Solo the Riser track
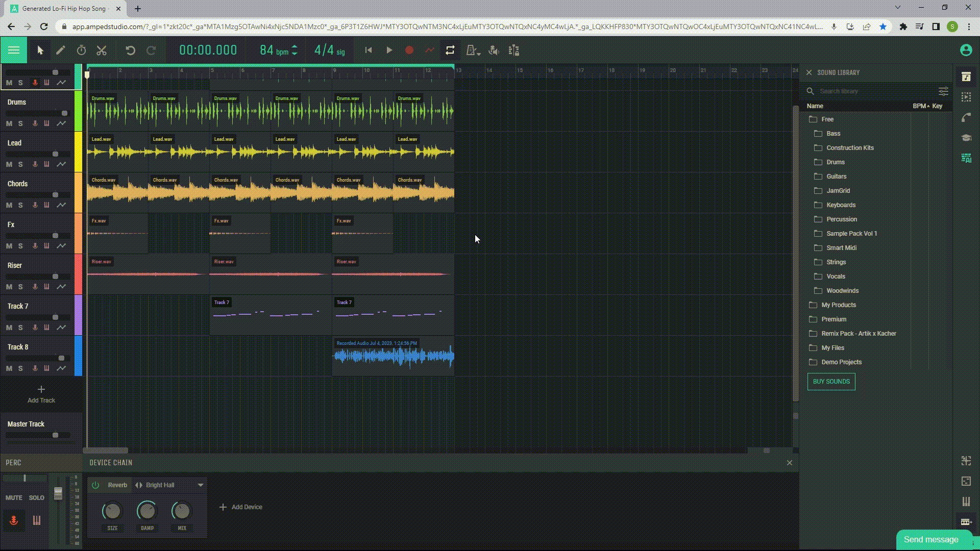 click(20, 286)
